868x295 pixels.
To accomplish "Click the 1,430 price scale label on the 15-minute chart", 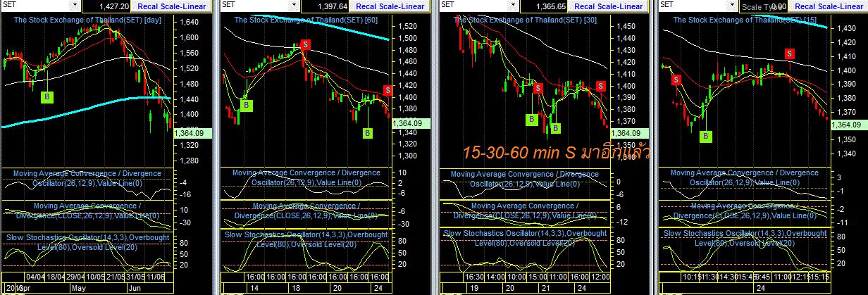I will click(846, 28).
